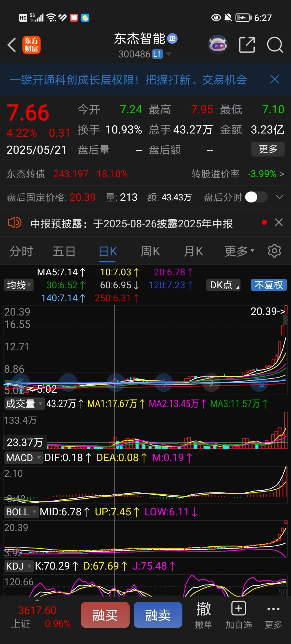This screenshot has width=291, height=644.
Task: Toggle 不复权 adjustment mode
Action: [x=269, y=285]
